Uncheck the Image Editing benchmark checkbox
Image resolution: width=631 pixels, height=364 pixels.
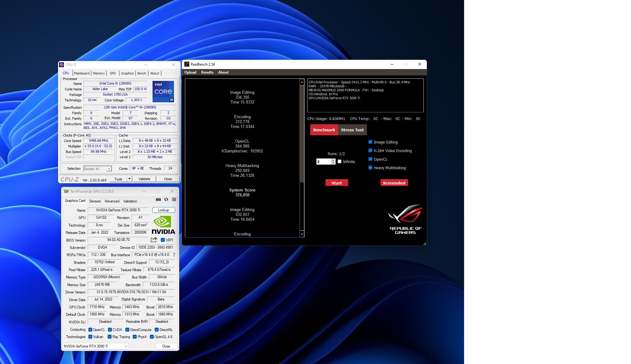370,142
